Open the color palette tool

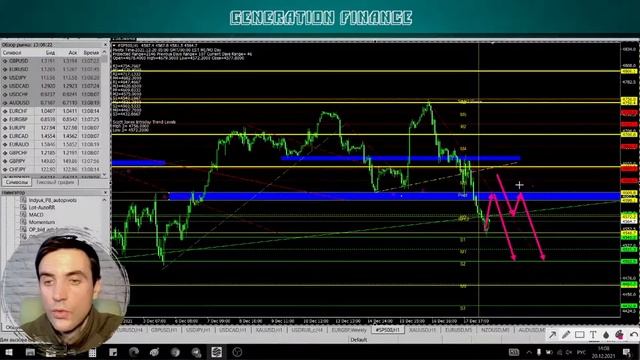(619, 335)
